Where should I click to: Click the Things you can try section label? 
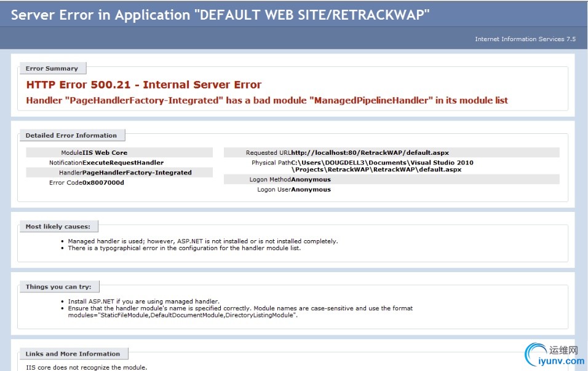pos(58,287)
